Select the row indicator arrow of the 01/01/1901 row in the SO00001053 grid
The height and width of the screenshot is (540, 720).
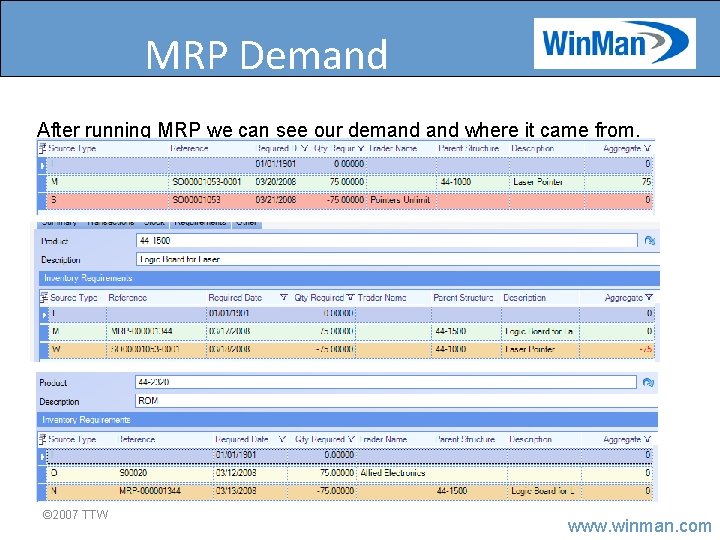point(43,165)
